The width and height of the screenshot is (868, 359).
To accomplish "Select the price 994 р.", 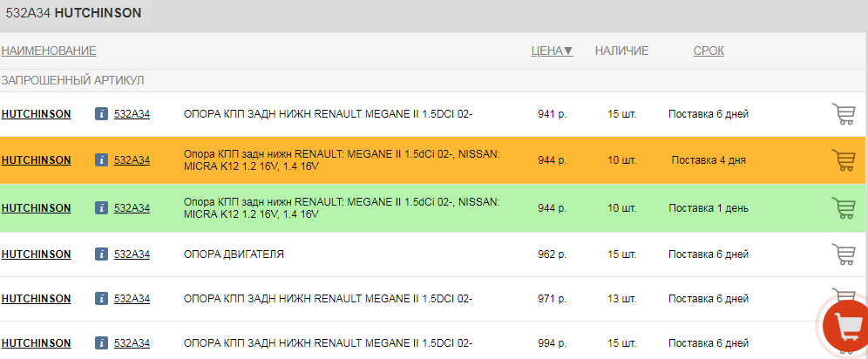I will 553,343.
